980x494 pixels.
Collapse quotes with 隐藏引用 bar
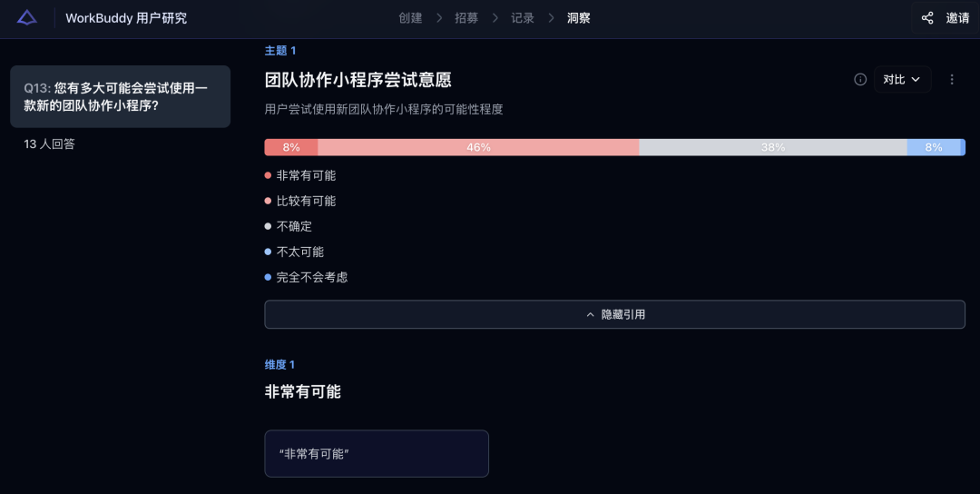[614, 314]
